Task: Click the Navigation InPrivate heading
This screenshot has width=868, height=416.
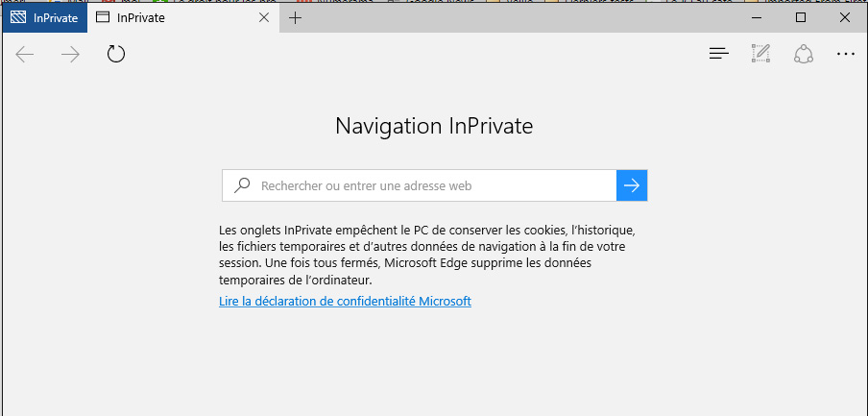Action: point(434,126)
